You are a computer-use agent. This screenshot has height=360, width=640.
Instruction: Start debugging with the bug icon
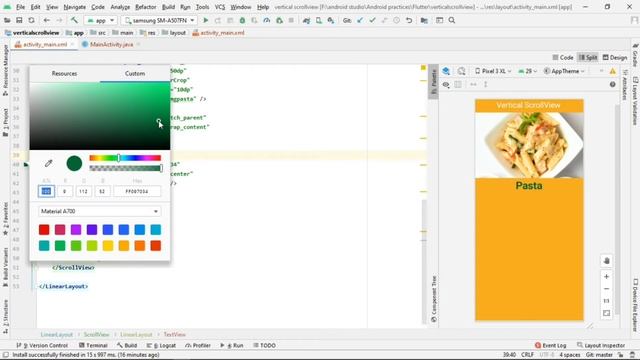(x=242, y=20)
